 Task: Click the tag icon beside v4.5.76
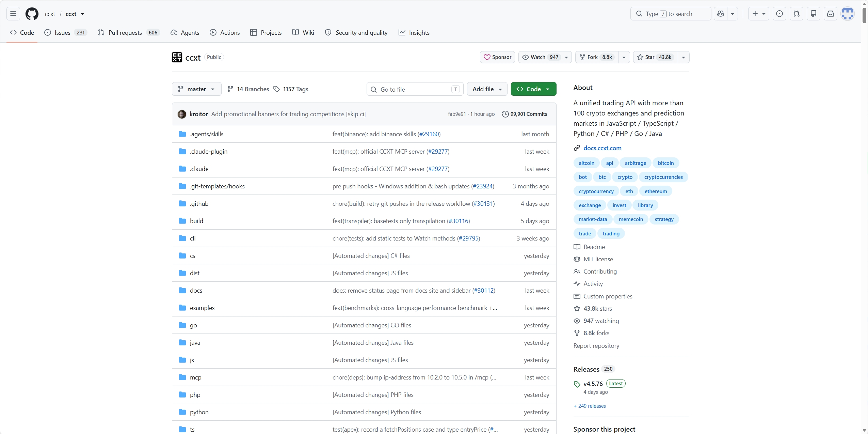point(577,384)
